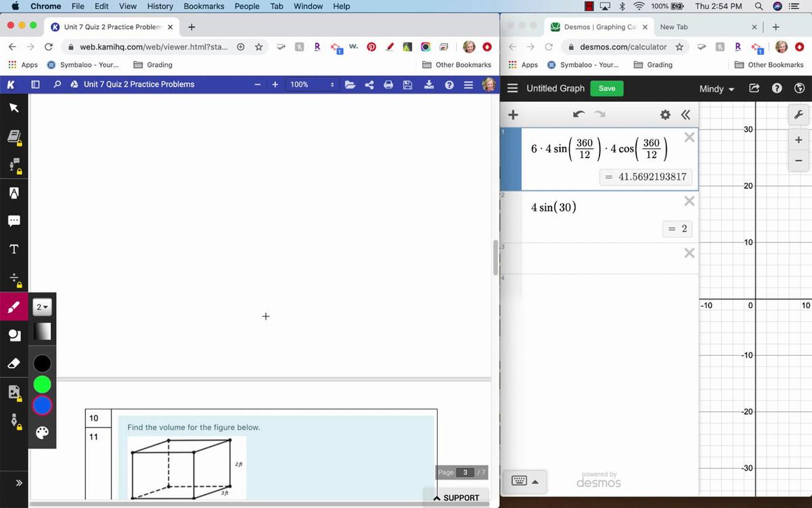Undo last action in Desmos

pos(578,114)
